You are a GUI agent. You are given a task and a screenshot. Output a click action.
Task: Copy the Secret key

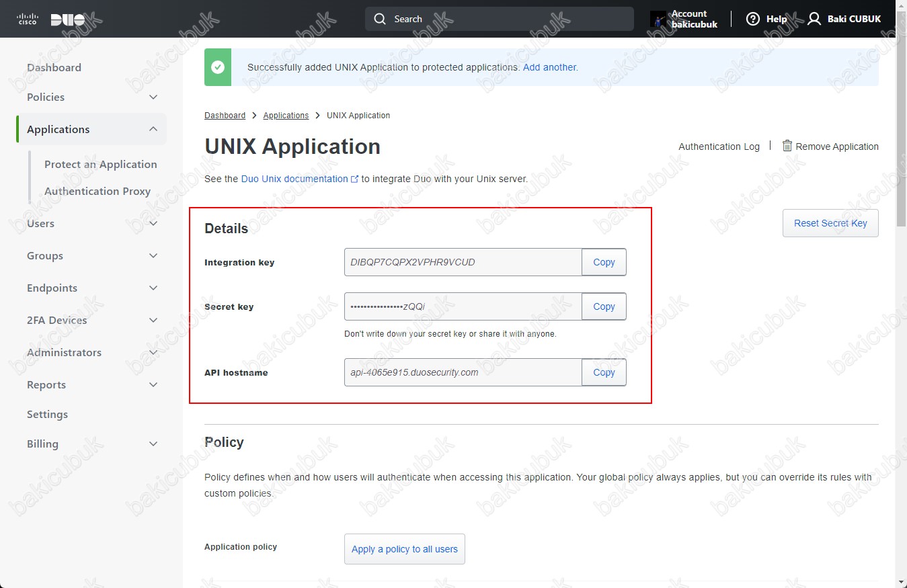pos(604,306)
